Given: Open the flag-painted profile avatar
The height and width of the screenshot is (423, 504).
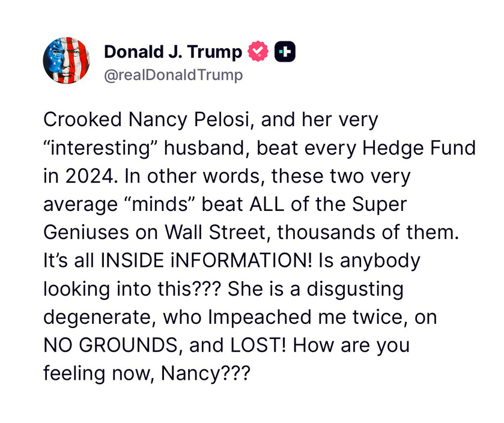Looking at the screenshot, I should point(66,61).
